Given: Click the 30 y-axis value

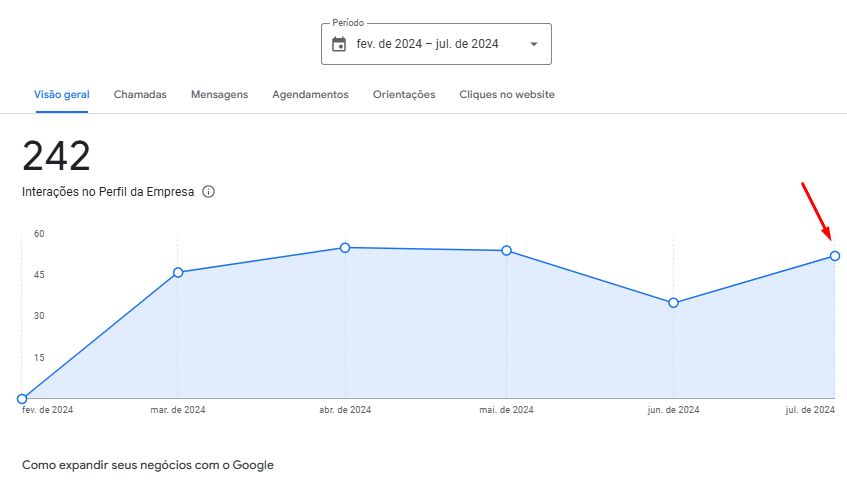Looking at the screenshot, I should point(39,316).
